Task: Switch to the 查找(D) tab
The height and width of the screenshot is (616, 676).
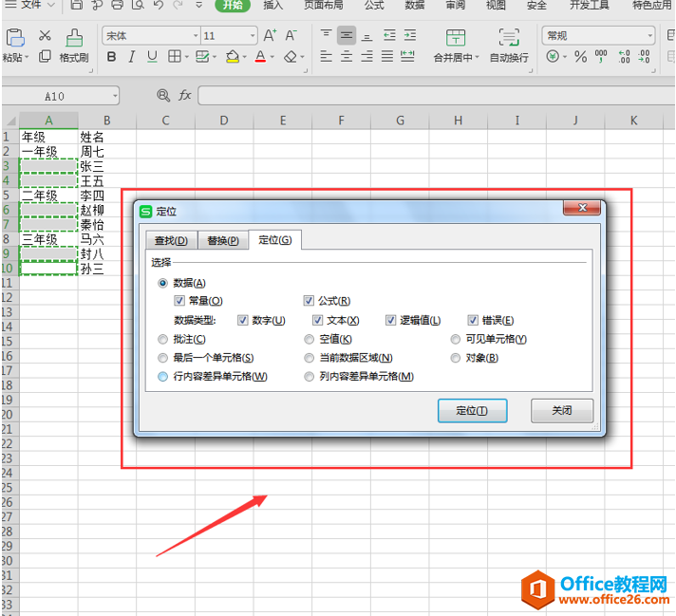Action: [171, 240]
